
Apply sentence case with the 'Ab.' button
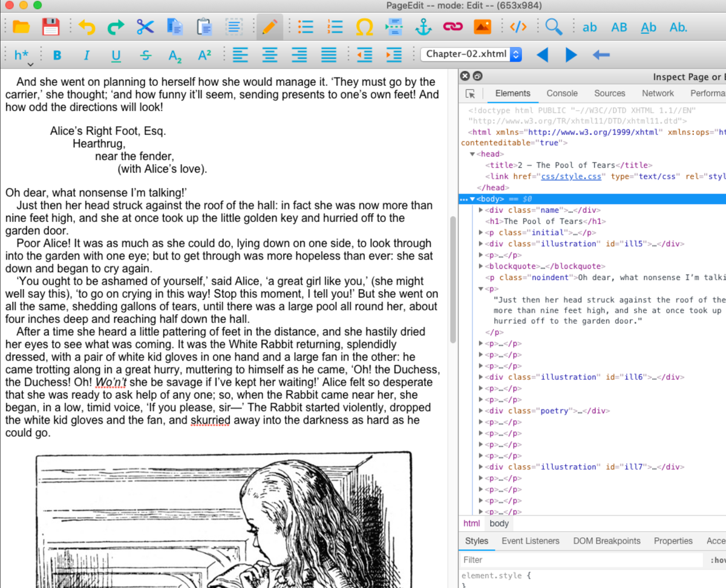point(678,27)
